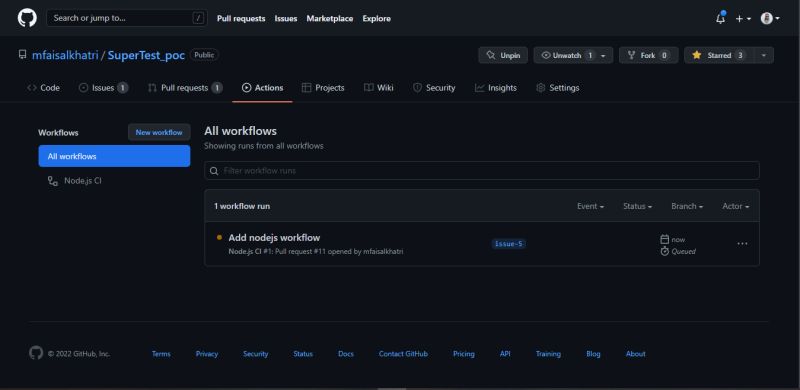Open the GitHub home logo in header

27,18
